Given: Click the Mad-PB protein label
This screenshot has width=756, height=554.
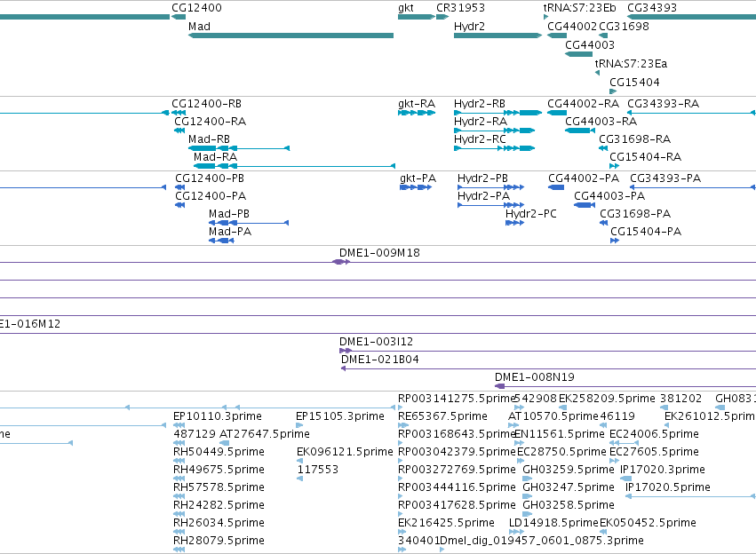Looking at the screenshot, I should (229, 214).
